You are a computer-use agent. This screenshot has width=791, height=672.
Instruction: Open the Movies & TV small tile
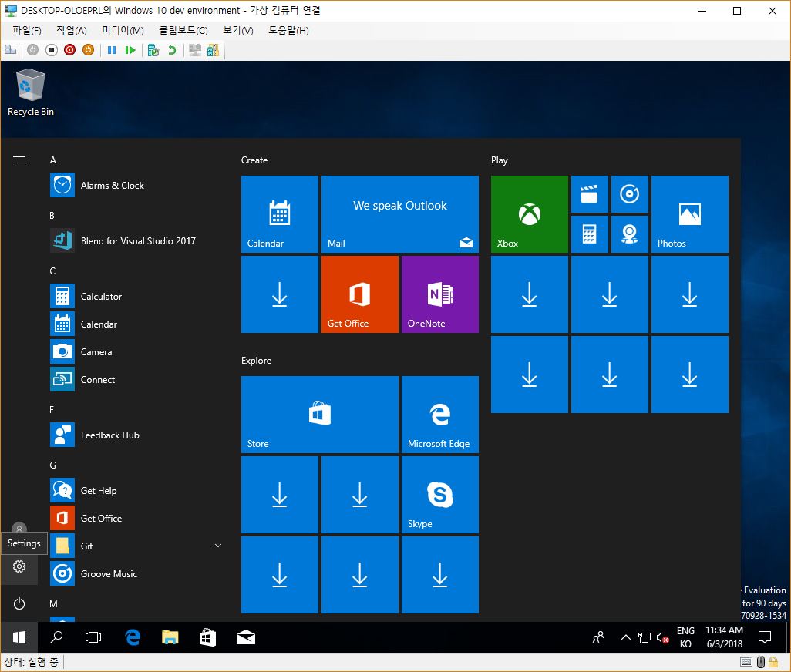(x=589, y=194)
